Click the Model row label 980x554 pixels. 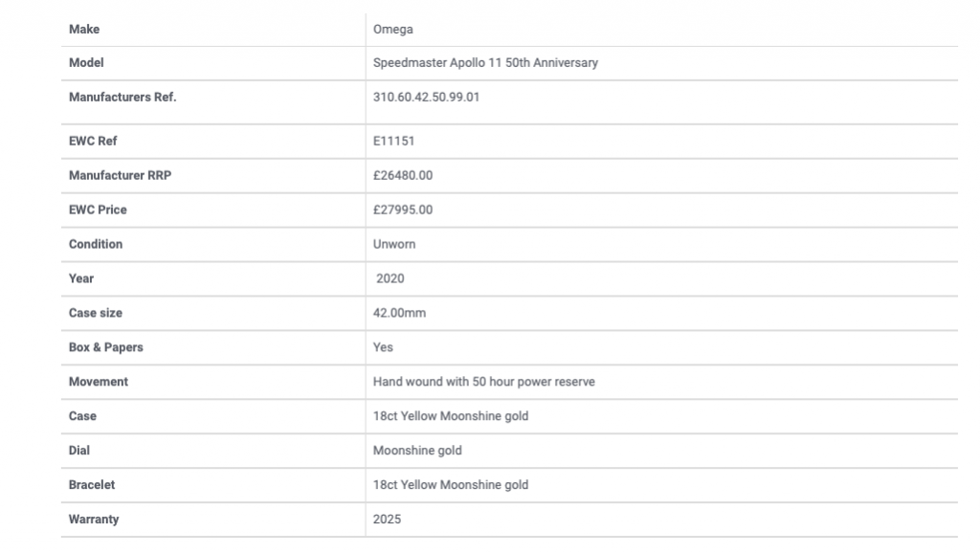click(86, 63)
